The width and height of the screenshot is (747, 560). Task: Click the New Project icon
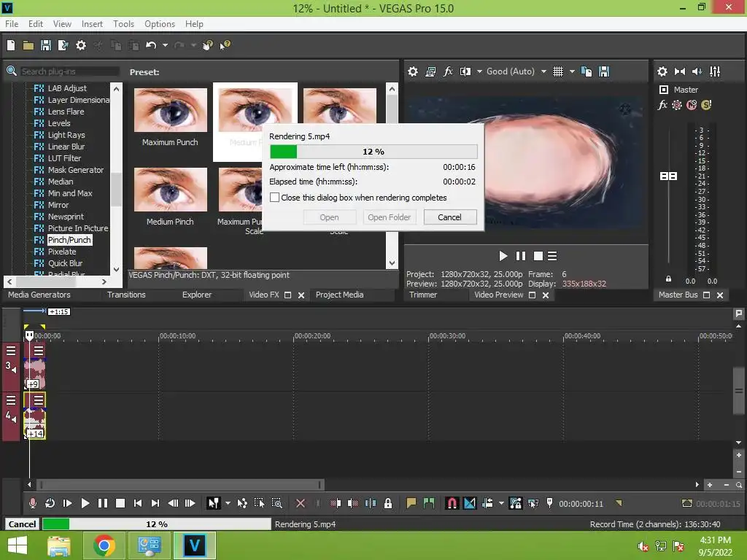click(x=11, y=45)
